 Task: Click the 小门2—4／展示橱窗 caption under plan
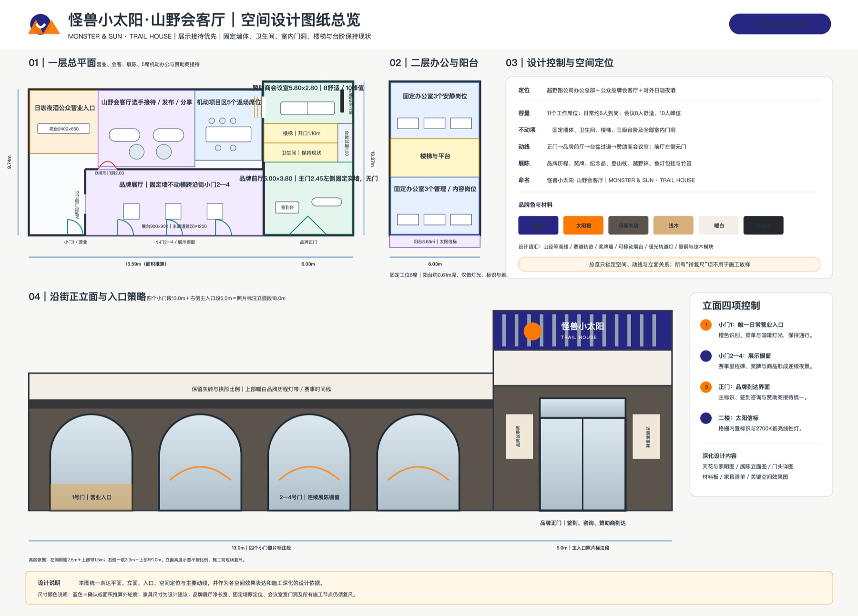tap(175, 242)
